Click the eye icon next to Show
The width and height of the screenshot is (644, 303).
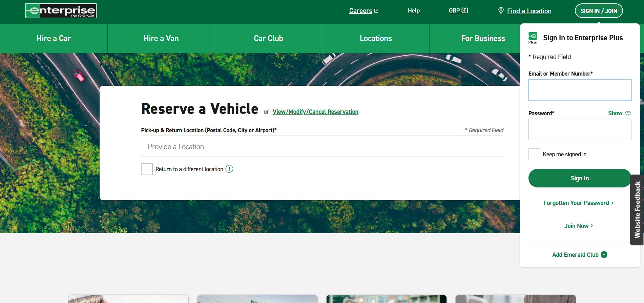(628, 113)
